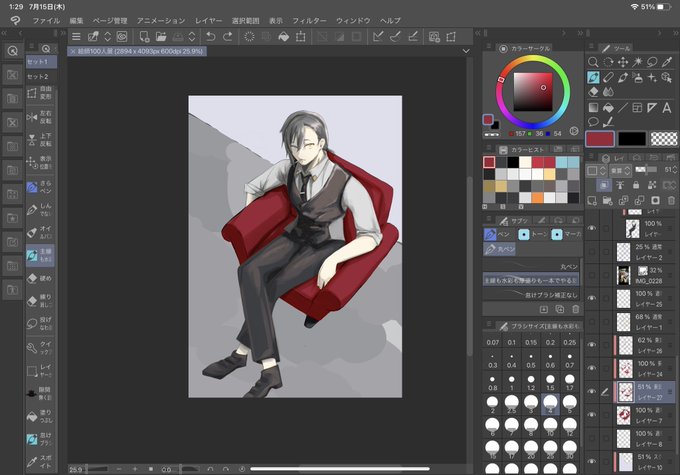Select the Decoration sparkle tool
Image resolution: width=680 pixels, height=475 pixels.
652,78
